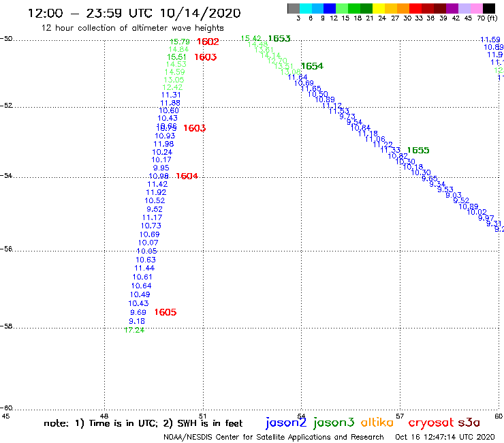504x443 pixels.
Task: Select wave height value 14.84
Action: click(x=178, y=49)
